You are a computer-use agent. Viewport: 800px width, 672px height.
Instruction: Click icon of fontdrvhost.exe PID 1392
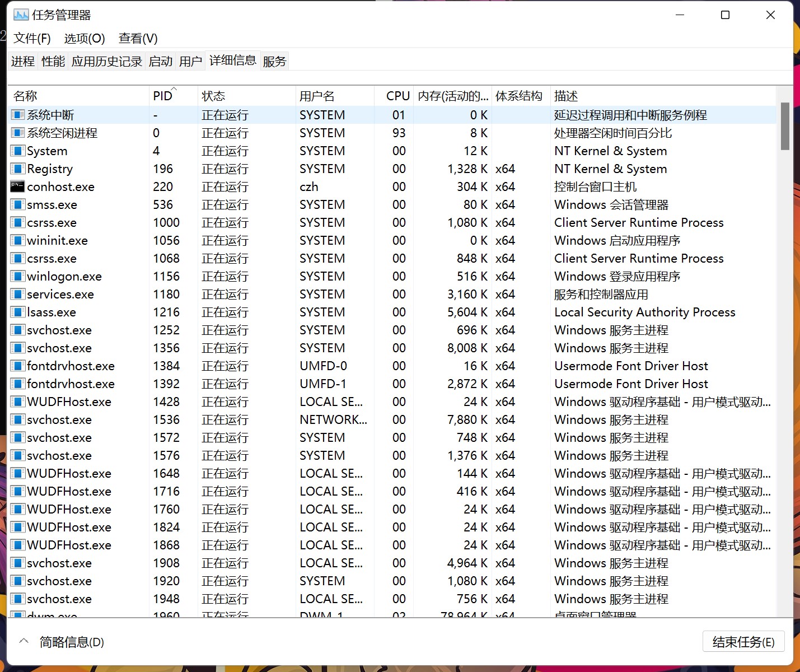click(18, 384)
